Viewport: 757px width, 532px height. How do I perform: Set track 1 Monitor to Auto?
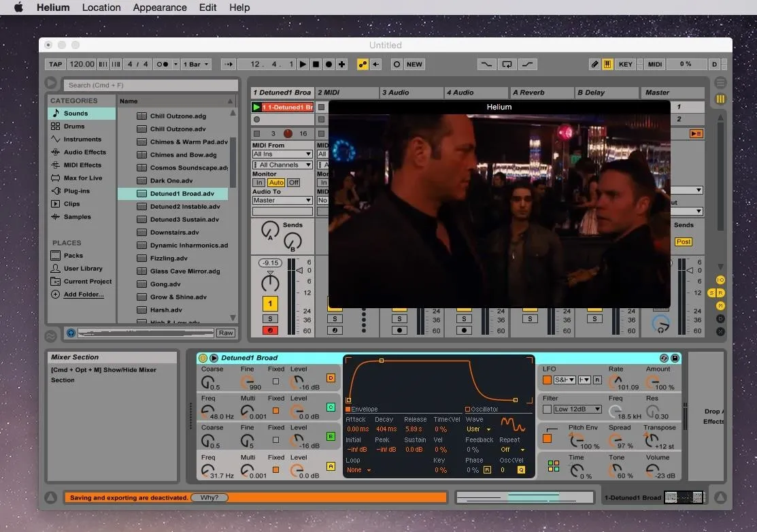click(x=276, y=182)
